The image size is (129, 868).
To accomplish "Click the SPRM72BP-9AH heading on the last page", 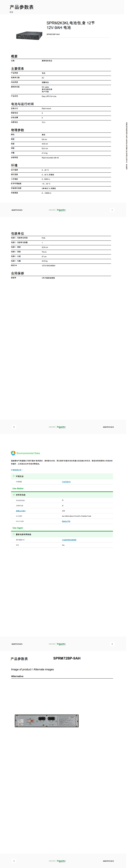I will click(x=67, y=658).
